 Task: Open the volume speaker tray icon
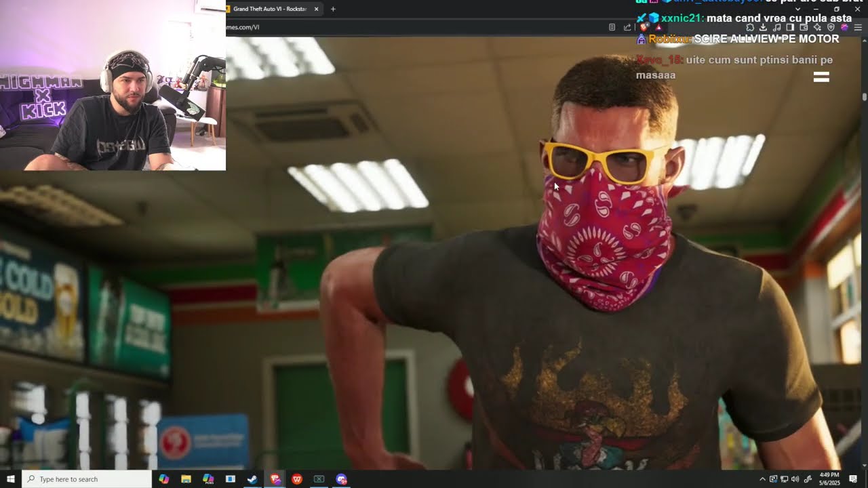tap(795, 479)
